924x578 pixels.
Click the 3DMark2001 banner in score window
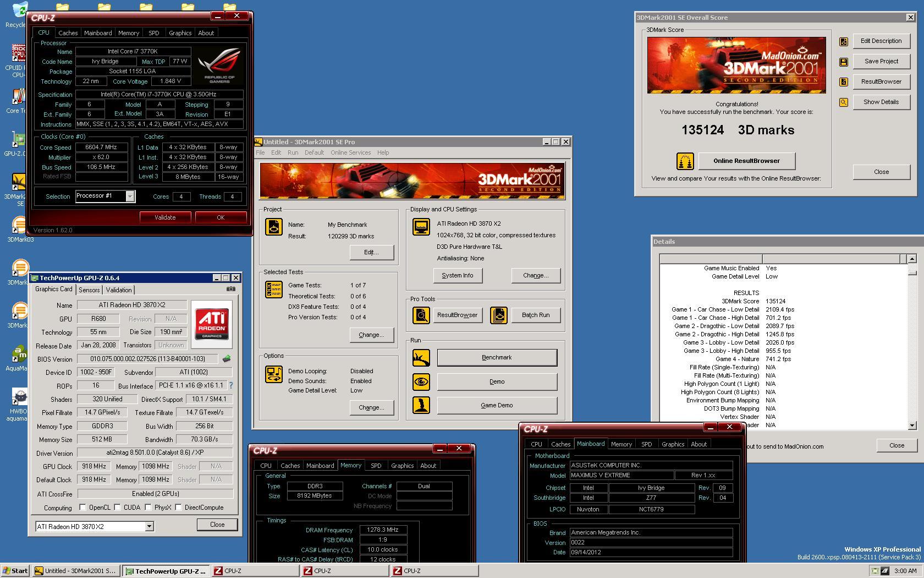pos(736,65)
